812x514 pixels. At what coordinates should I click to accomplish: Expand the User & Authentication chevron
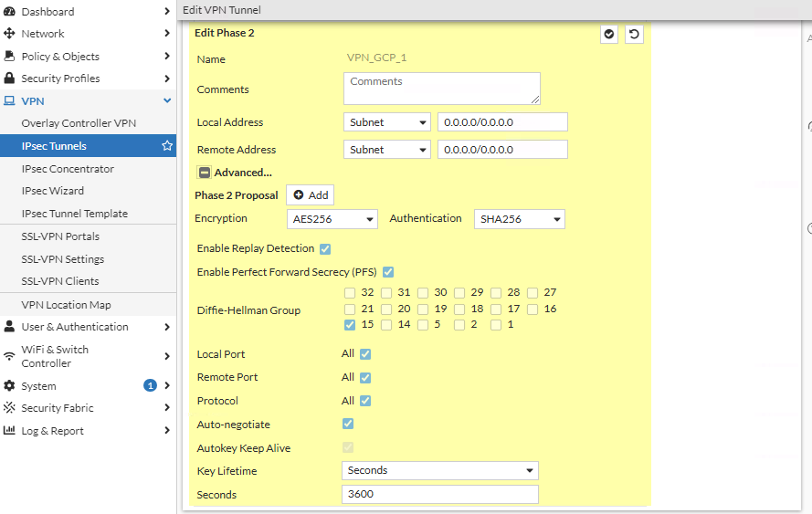[x=167, y=327]
